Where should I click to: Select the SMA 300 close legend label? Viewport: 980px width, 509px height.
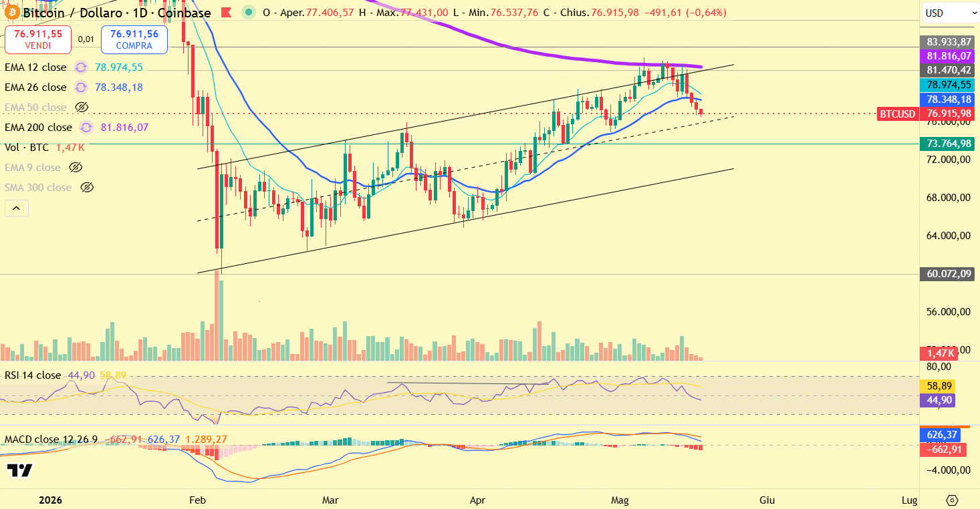38,188
